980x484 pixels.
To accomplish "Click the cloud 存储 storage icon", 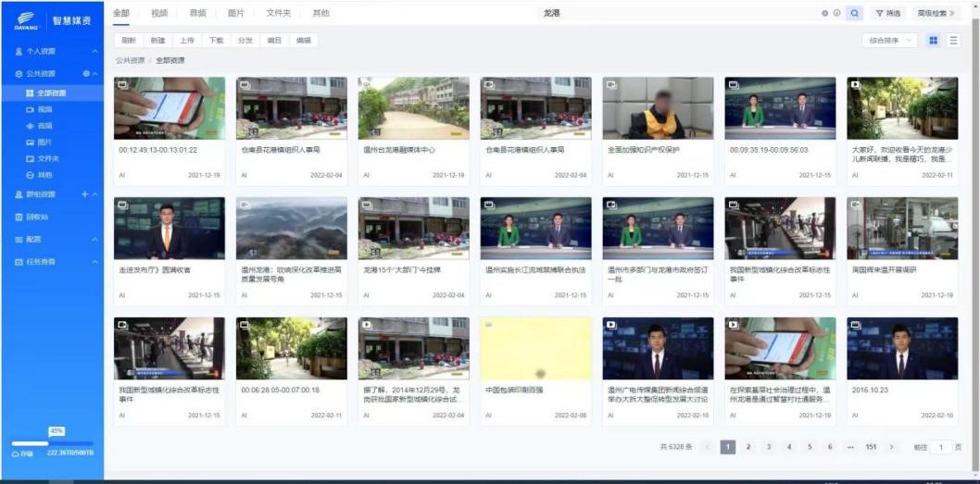I will tap(16, 453).
